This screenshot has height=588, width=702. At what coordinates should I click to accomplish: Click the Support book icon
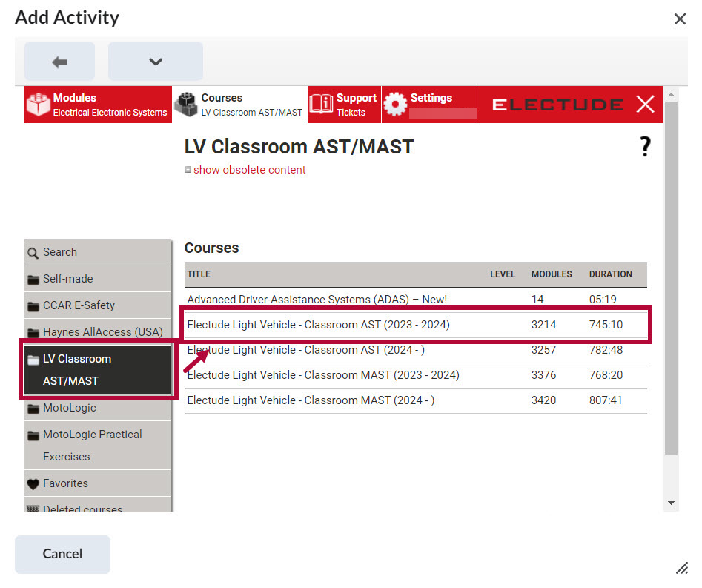click(x=321, y=105)
